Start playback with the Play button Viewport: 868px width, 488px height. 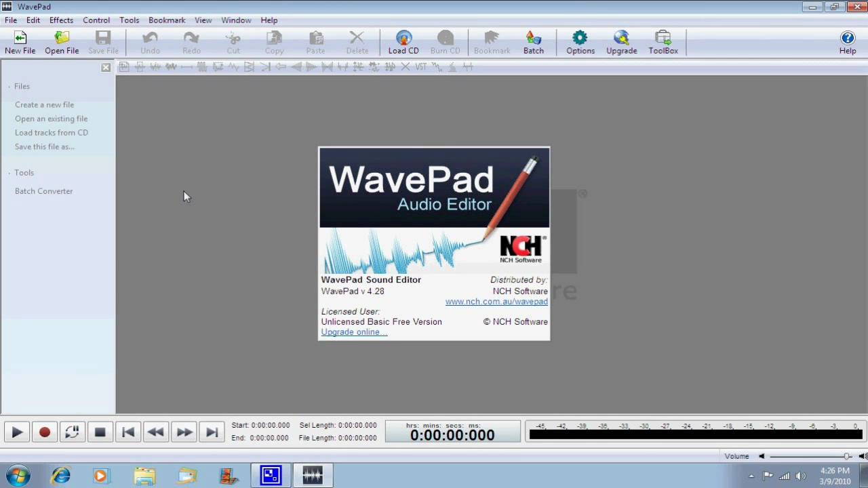pos(17,432)
